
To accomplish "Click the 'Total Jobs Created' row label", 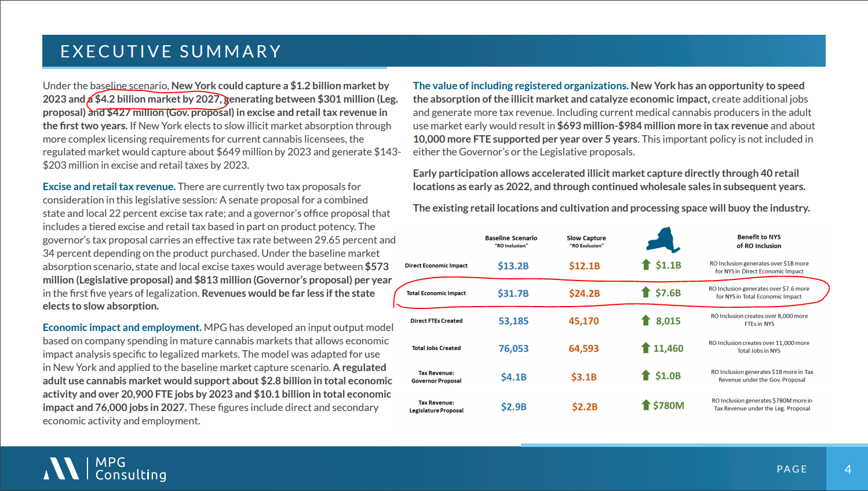I will click(436, 348).
